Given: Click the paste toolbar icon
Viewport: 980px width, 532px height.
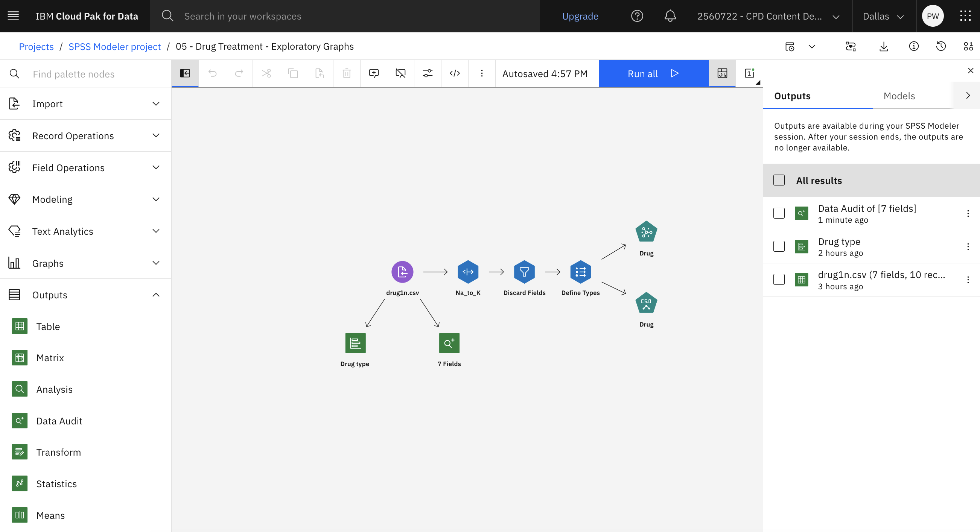Looking at the screenshot, I should click(x=320, y=73).
